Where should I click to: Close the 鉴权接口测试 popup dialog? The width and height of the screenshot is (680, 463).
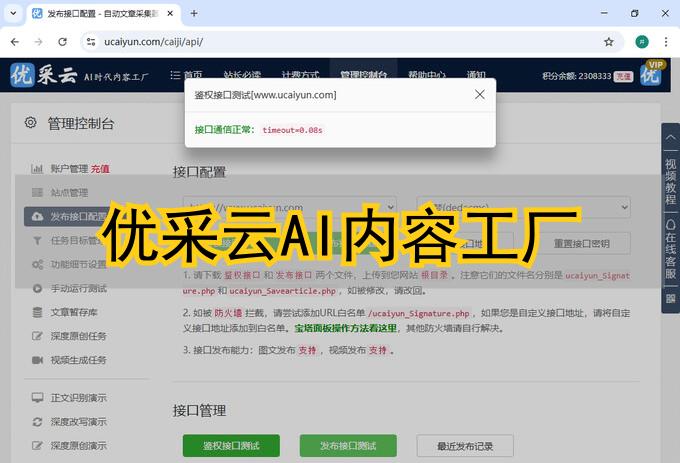tap(479, 95)
